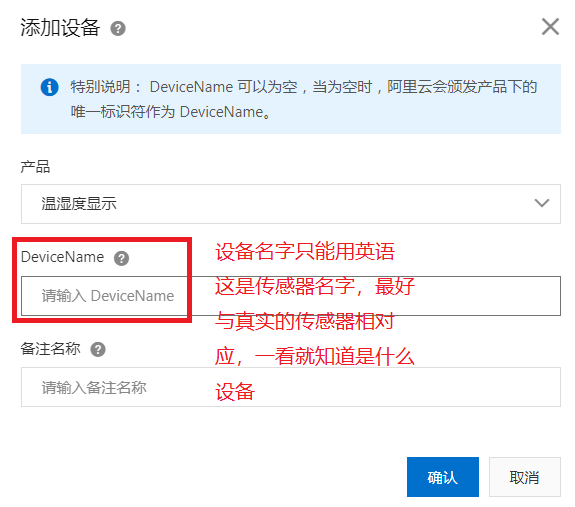575x507 pixels.
Task: Close the 添加设备 dialog with X
Action: (550, 27)
